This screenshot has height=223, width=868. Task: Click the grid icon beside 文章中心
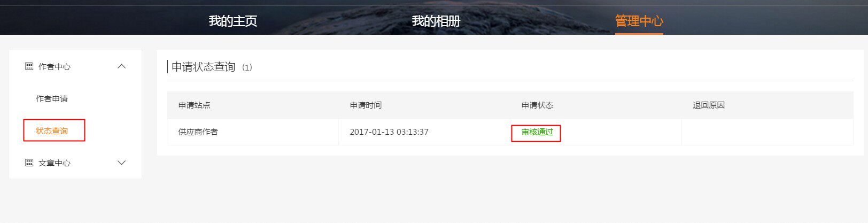coord(29,163)
